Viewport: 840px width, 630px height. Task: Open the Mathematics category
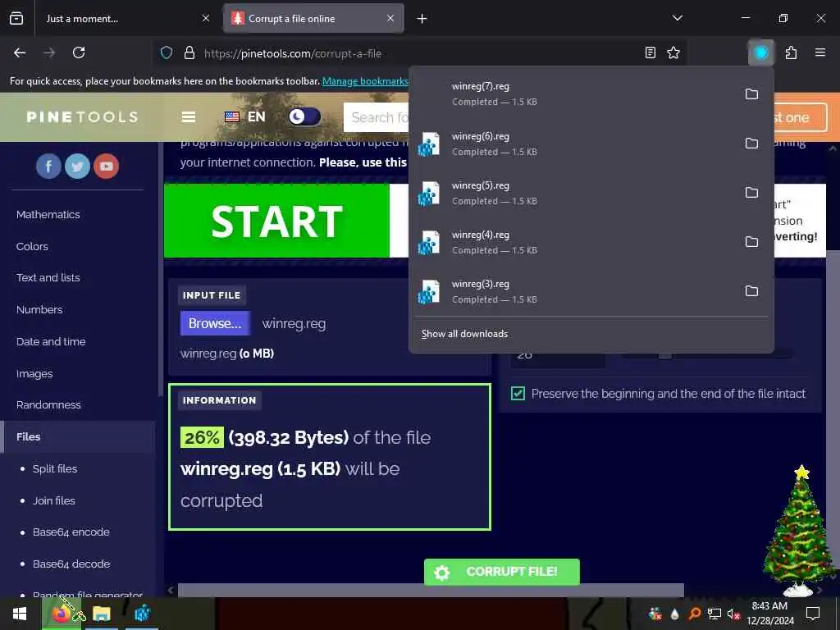[48, 214]
